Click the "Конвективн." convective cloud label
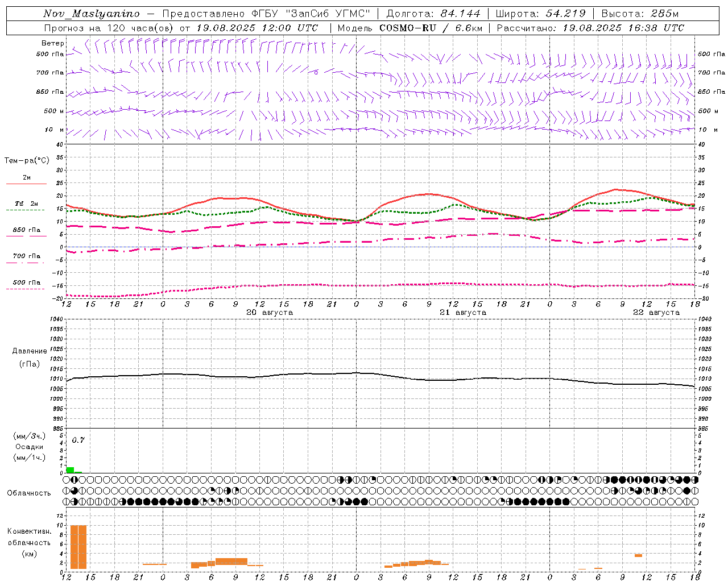This screenshot has width=728, height=582. coord(30,531)
